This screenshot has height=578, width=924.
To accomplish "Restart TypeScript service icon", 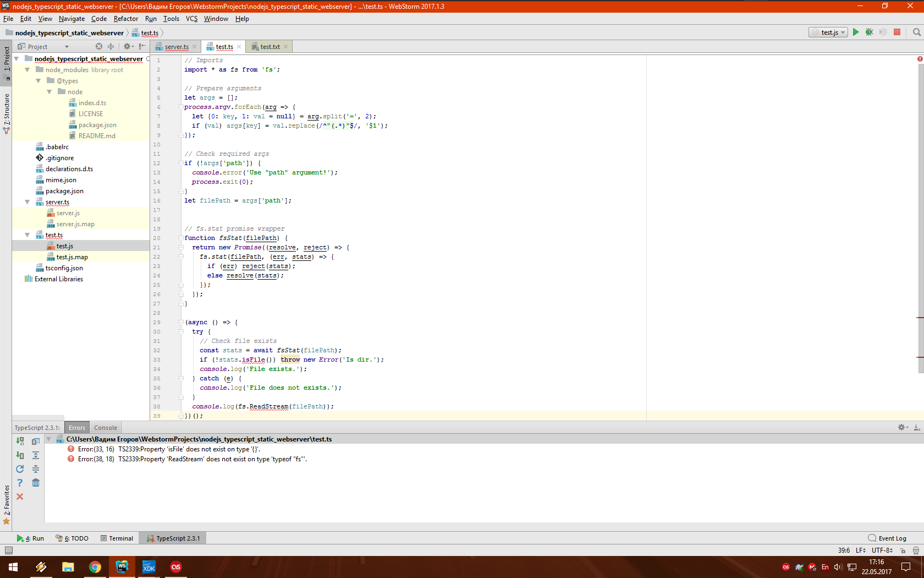I will tap(20, 469).
